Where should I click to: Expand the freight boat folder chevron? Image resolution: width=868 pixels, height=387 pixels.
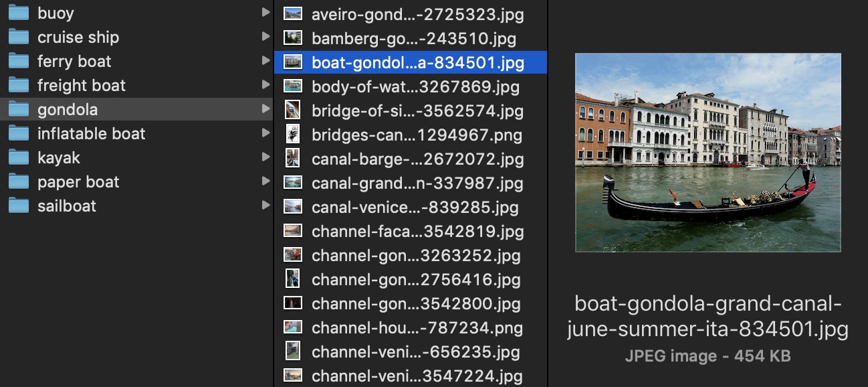(265, 85)
